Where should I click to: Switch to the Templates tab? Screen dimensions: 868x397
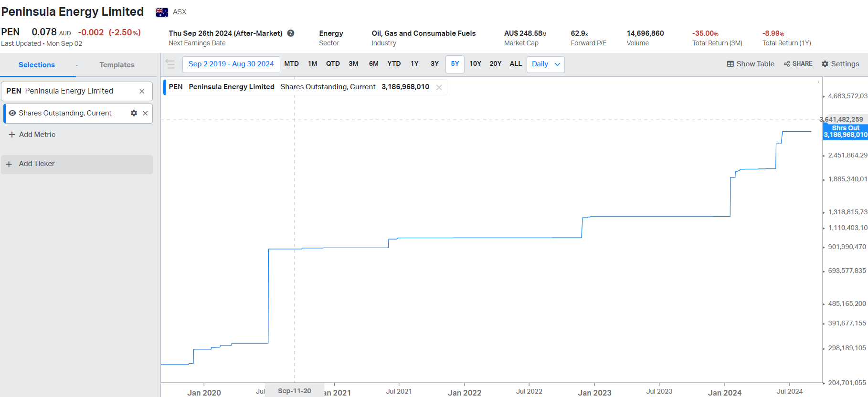pyautogui.click(x=117, y=65)
